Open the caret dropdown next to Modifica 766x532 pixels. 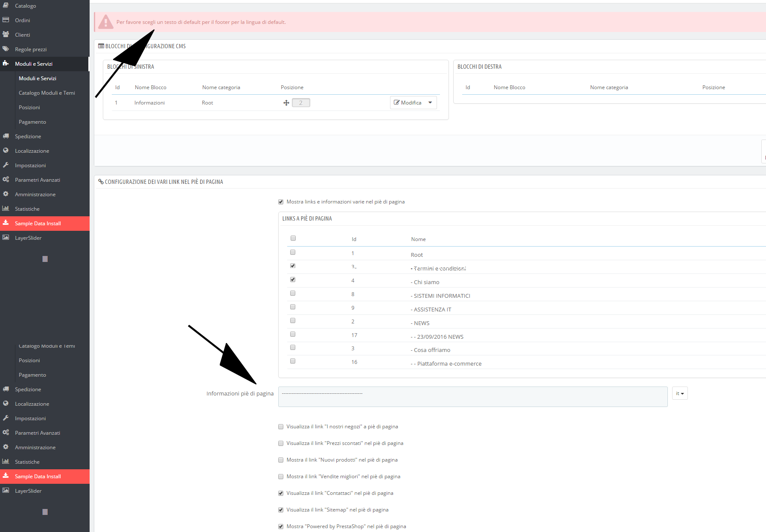click(431, 103)
